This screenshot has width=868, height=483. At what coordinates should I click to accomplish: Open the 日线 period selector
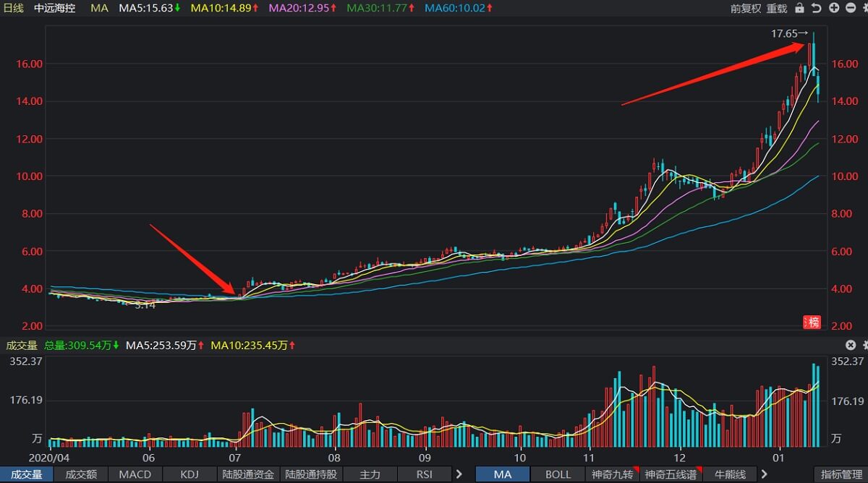tap(14, 9)
